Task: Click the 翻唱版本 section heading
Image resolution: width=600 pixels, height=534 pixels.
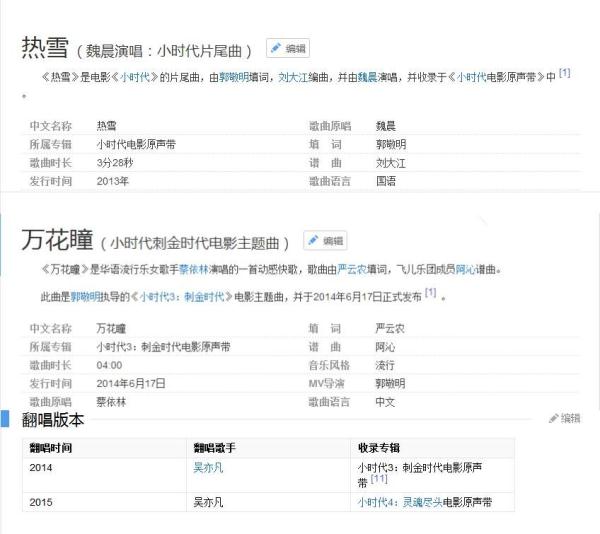Action: point(53,419)
